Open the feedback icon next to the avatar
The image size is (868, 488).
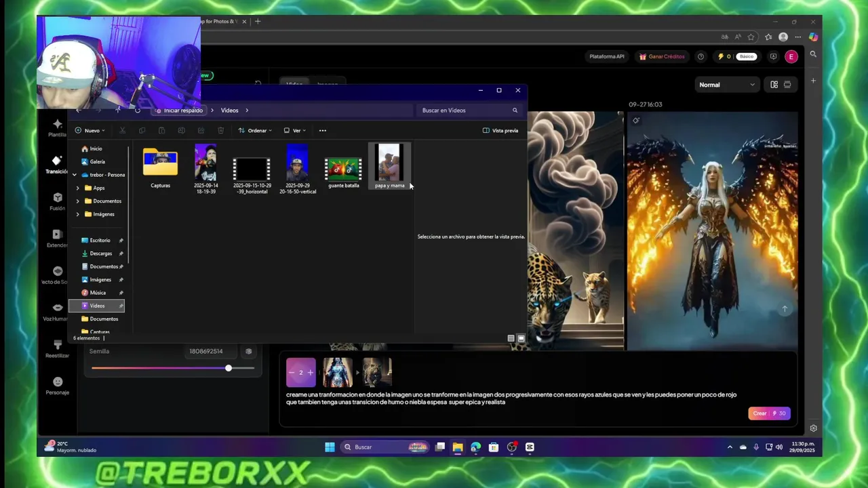773,56
